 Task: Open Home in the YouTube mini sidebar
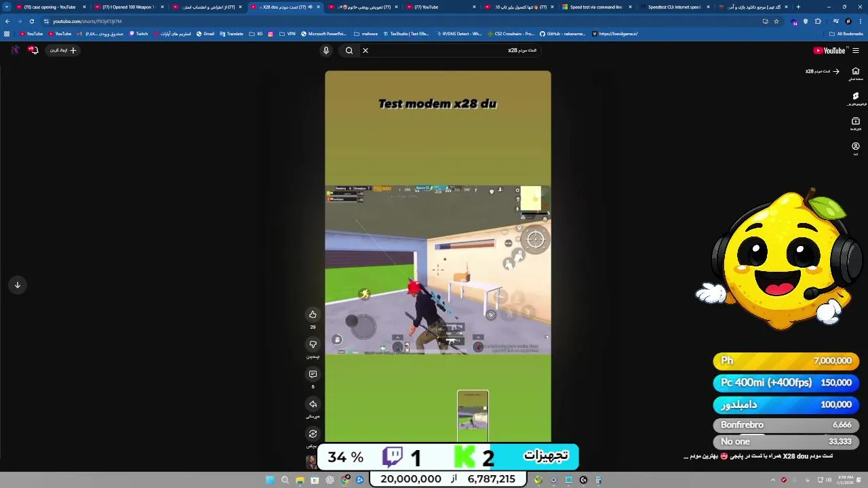[x=856, y=74]
